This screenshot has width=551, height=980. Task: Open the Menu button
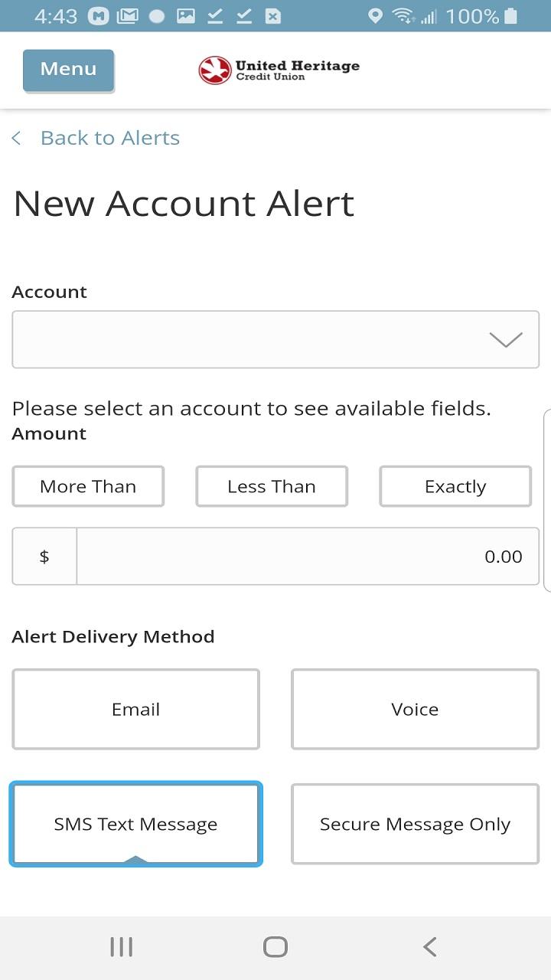tap(68, 70)
